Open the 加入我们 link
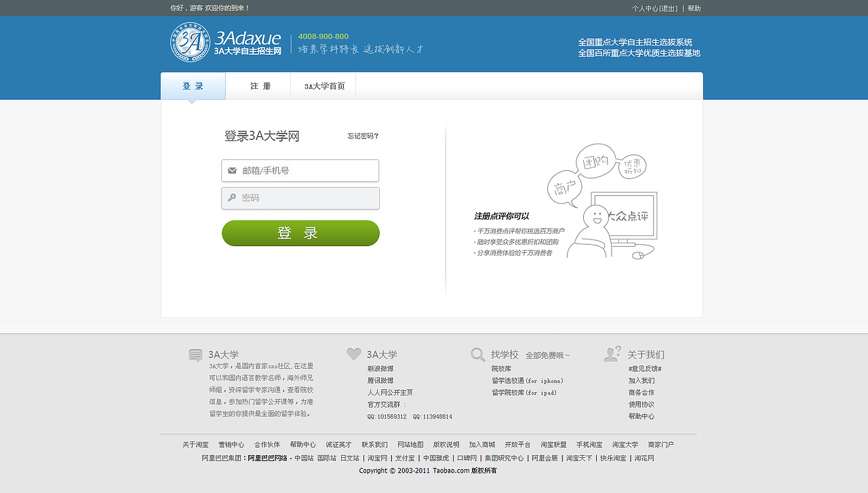 (642, 381)
